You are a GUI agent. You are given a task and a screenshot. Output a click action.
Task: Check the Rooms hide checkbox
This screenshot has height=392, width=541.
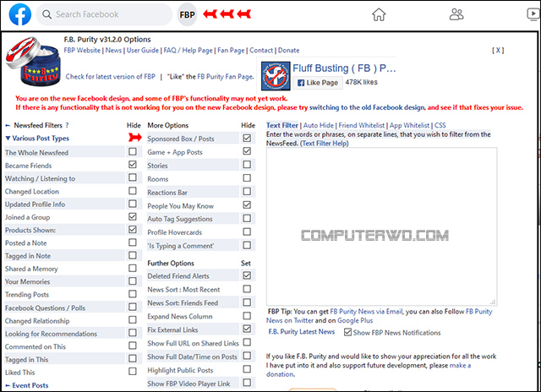pyautogui.click(x=247, y=178)
